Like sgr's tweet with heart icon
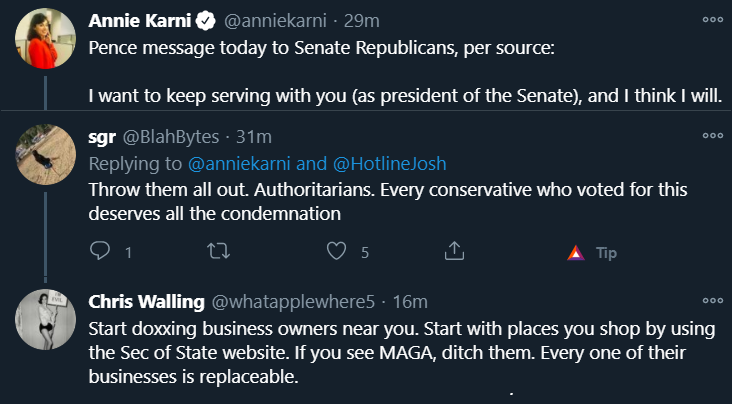Viewport: 732px width, 404px height. click(x=336, y=251)
